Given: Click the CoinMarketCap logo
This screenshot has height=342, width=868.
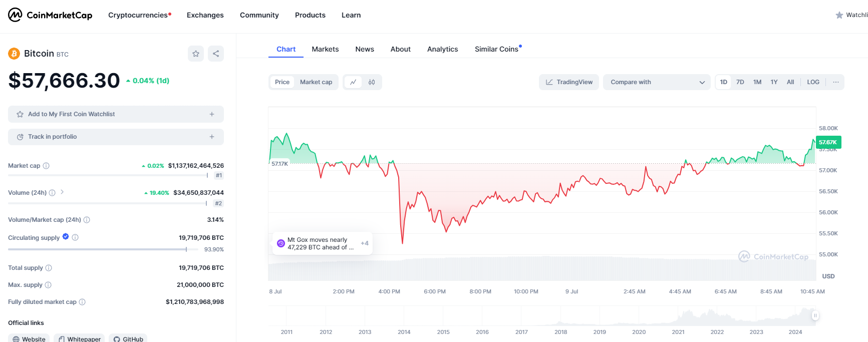Looking at the screenshot, I should [50, 15].
